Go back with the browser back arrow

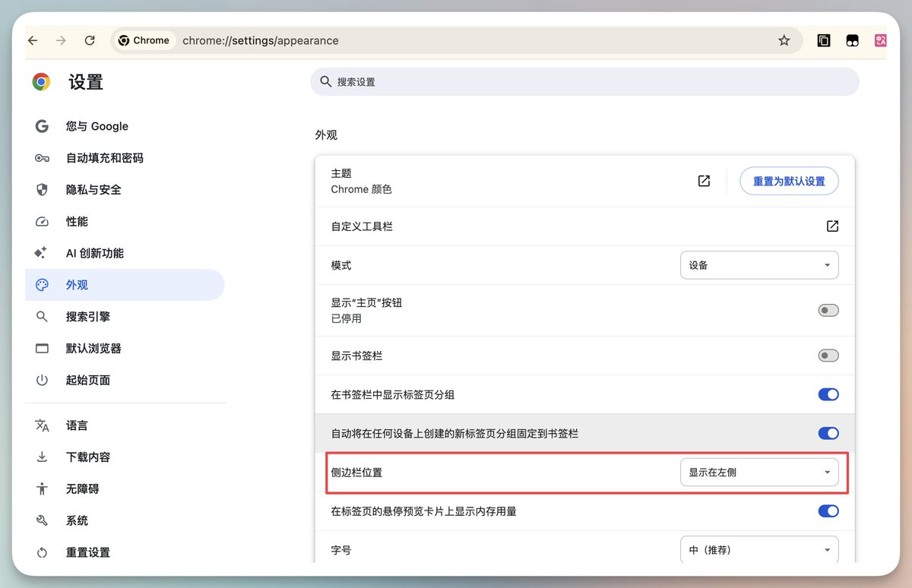pyautogui.click(x=33, y=41)
